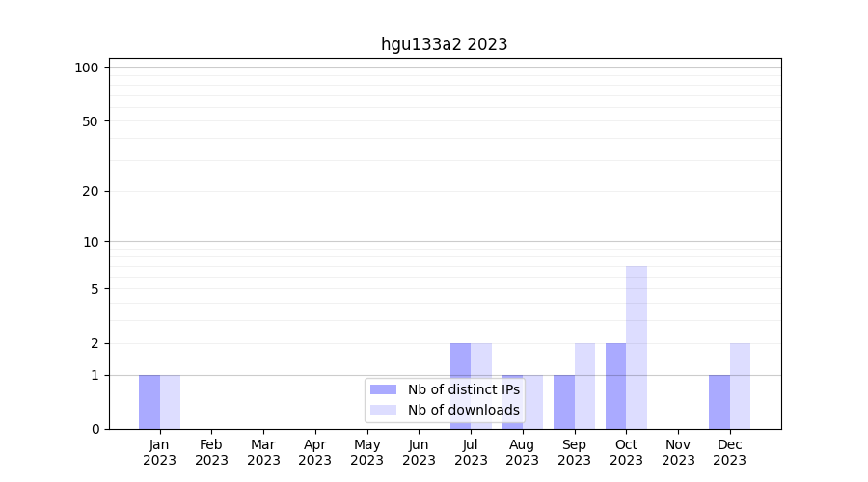Click the 100 y-axis tick label
Screen dimensions: 868x482
[87, 67]
